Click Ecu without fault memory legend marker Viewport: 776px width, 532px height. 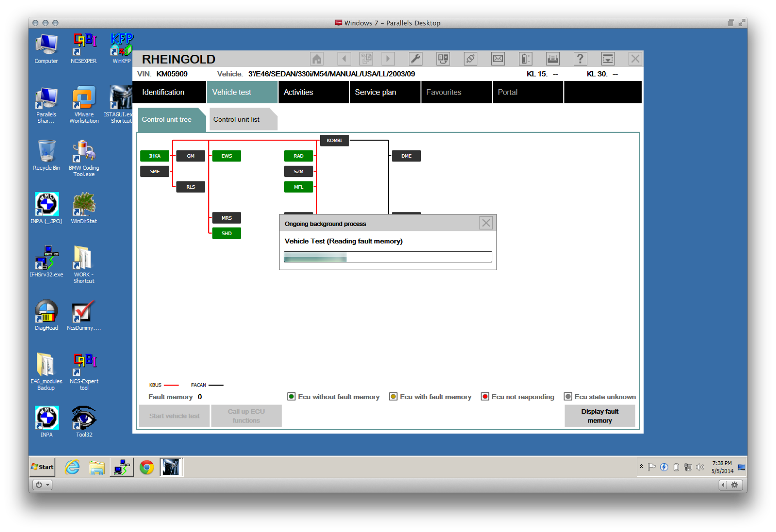point(291,397)
